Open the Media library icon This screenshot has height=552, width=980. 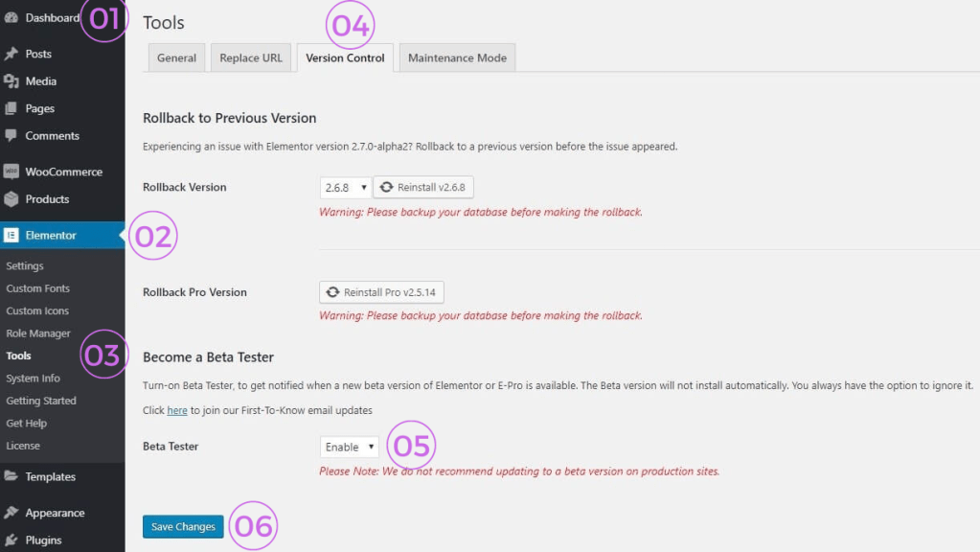coord(11,80)
